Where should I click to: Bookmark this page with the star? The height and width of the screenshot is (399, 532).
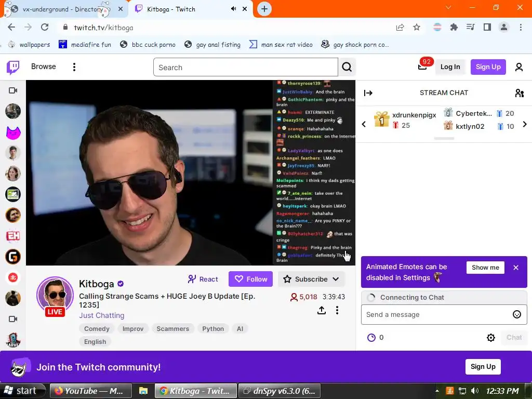[417, 27]
